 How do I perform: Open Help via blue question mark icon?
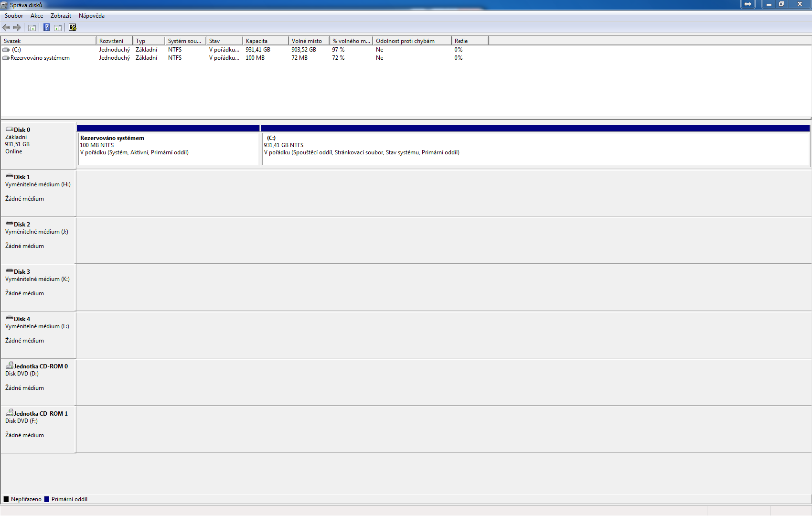pos(46,28)
